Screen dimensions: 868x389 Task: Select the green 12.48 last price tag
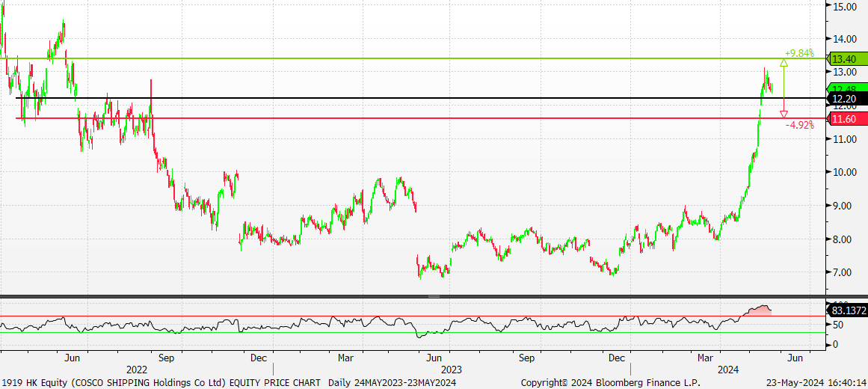847,88
